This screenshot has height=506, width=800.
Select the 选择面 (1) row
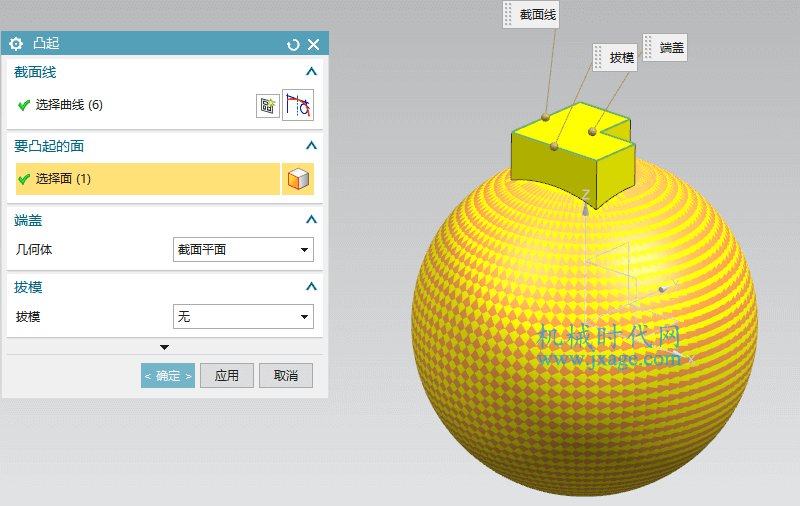pos(148,179)
